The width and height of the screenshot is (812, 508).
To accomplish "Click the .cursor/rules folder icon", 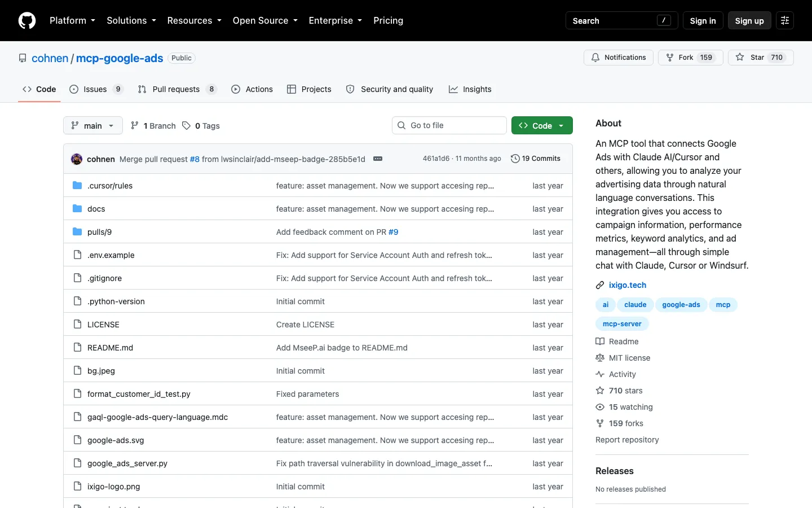I will pos(77,186).
